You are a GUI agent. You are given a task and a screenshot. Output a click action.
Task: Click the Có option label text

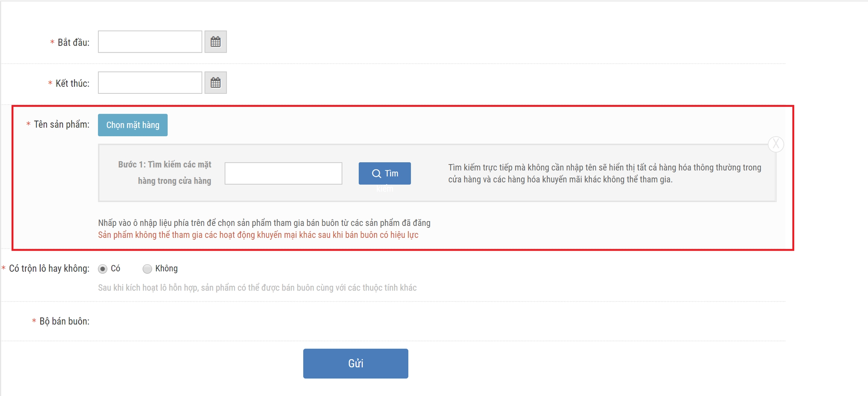(115, 268)
